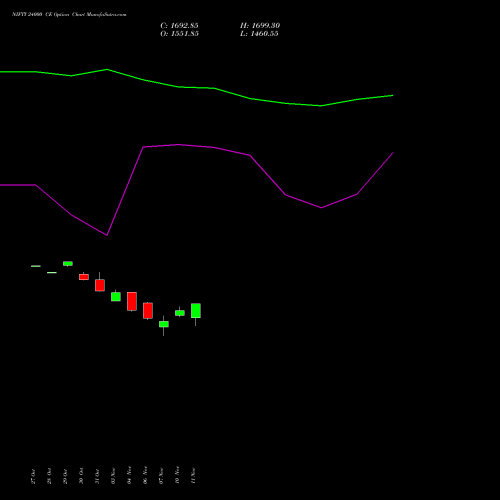500x500 pixels.
Task: Select the high value H: 1699.30
Action: pos(260,25)
